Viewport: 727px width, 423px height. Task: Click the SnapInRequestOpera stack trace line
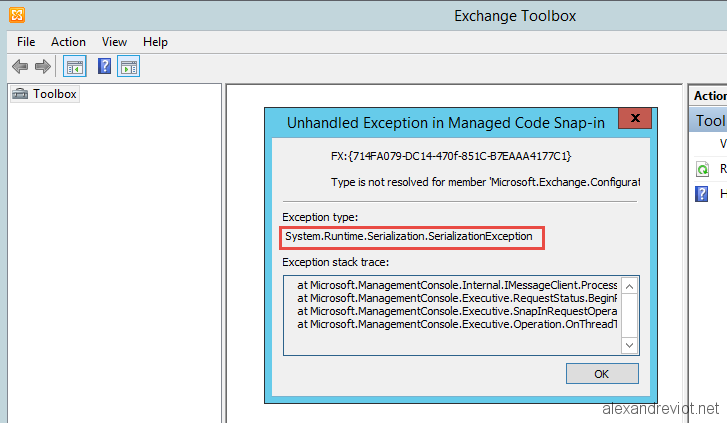pos(457,311)
